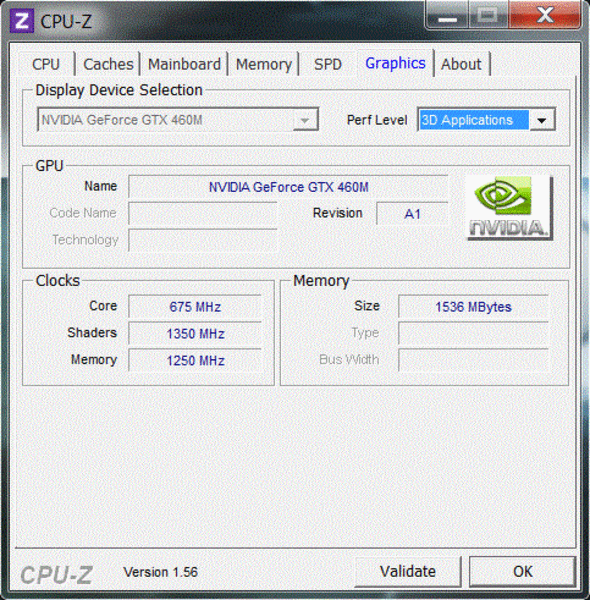The width and height of the screenshot is (590, 600).
Task: Click the GPU Name field value
Action: coord(288,187)
